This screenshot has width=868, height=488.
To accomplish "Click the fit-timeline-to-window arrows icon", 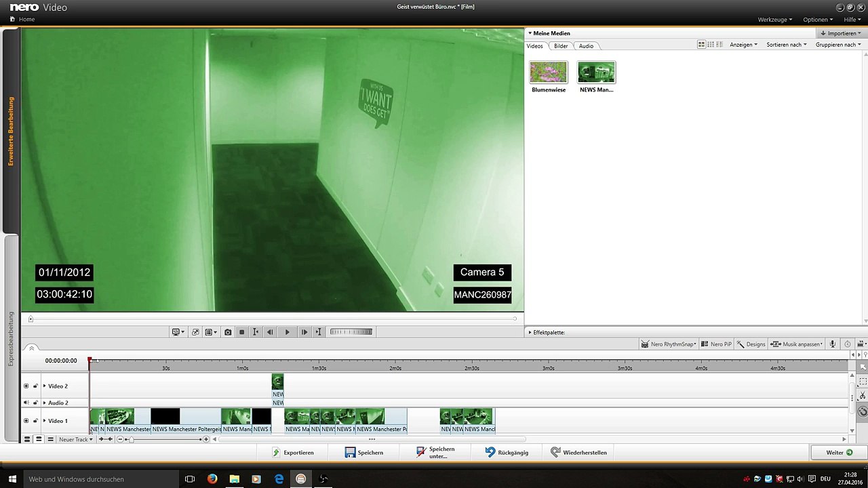I will 106,440.
